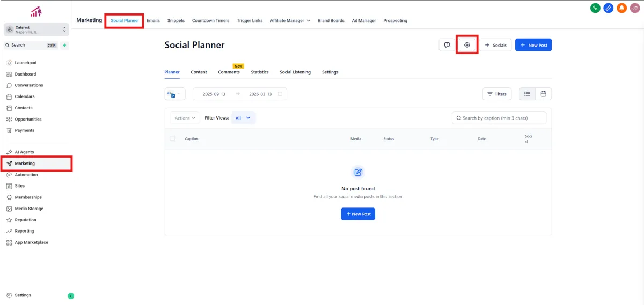Click the Socials button

(x=495, y=45)
